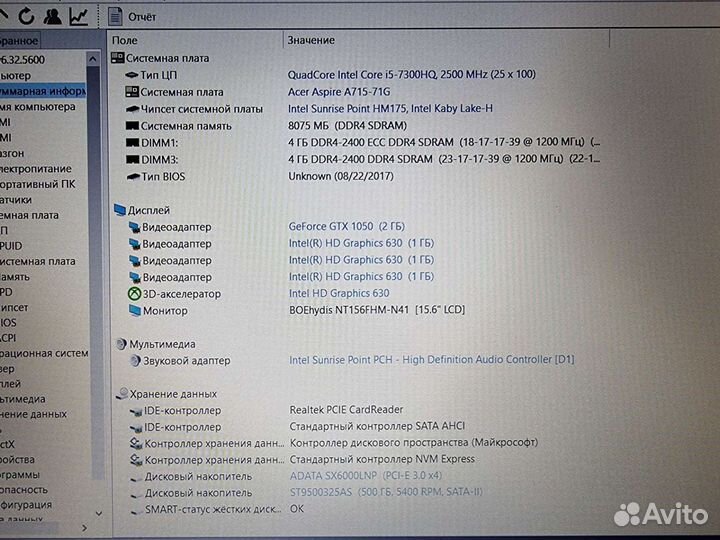
Task: Open the Acer Aspire A715-71G link
Action: [339, 92]
